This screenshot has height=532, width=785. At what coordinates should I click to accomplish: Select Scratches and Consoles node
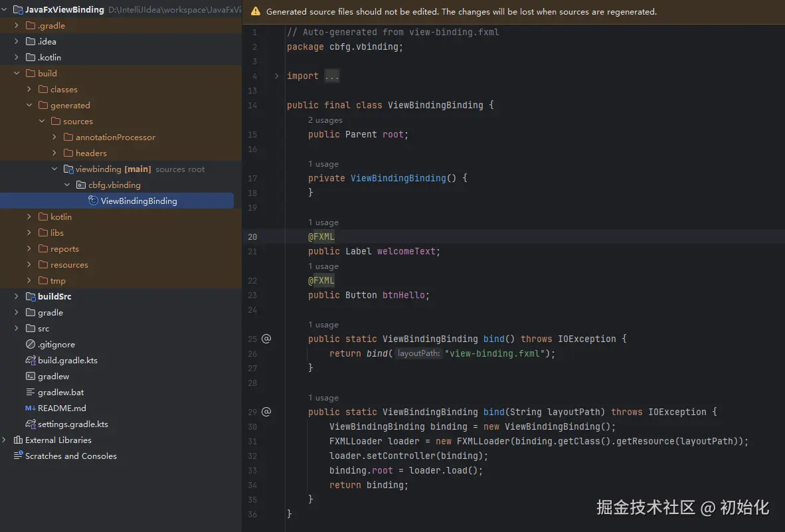click(x=70, y=456)
